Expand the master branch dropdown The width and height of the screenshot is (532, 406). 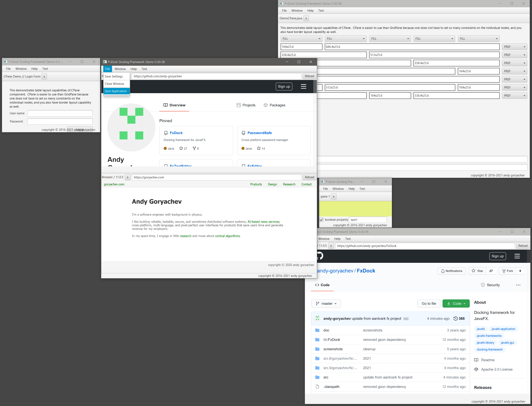coord(326,303)
